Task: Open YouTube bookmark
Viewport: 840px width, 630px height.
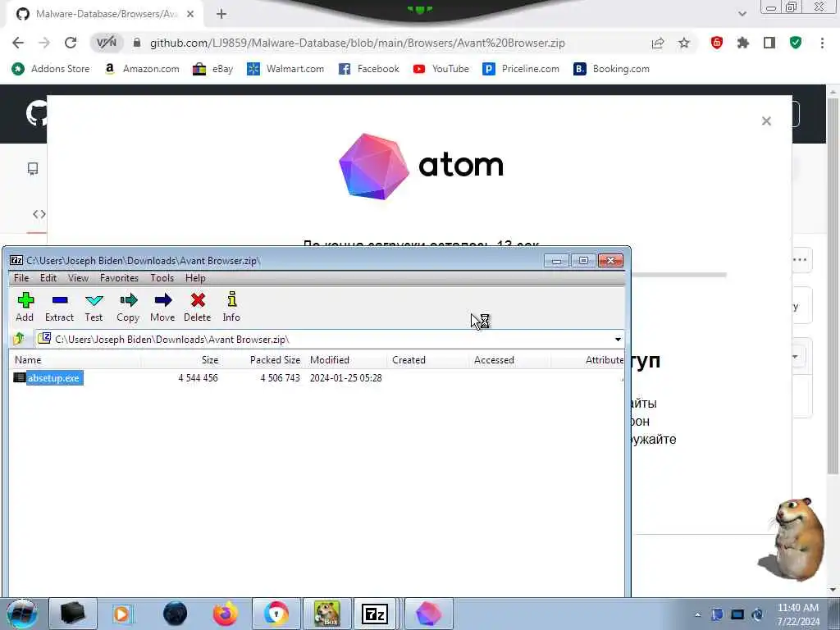Action: tap(441, 69)
